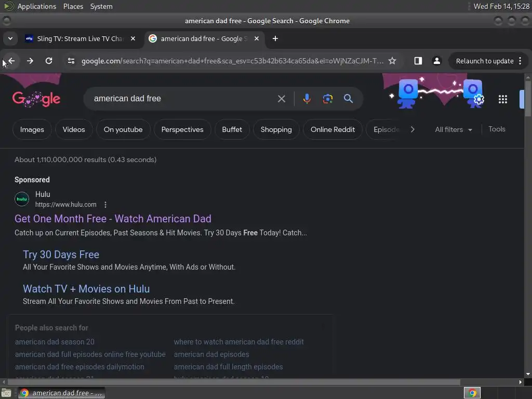The image size is (532, 399).
Task: Close the american dad free tab
Action: point(257,38)
